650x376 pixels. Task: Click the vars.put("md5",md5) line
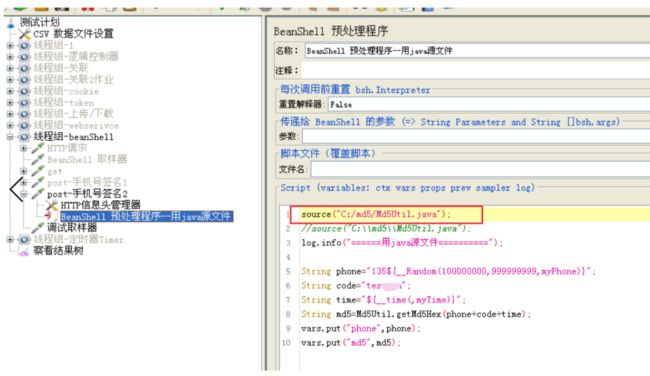pos(351,343)
